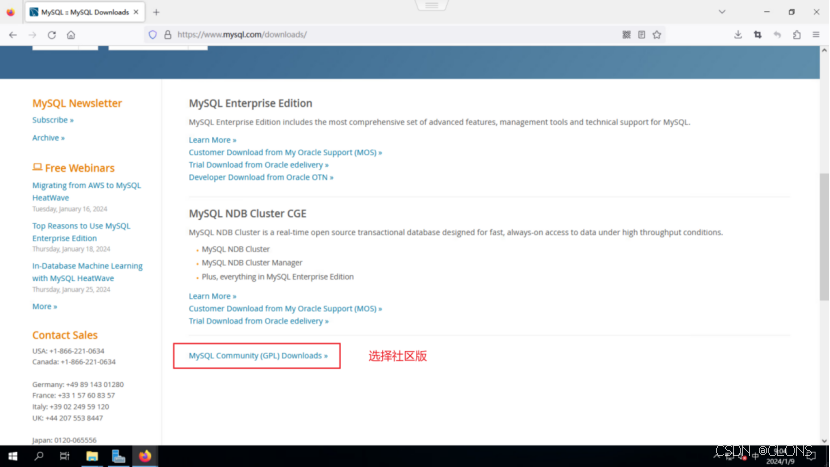Click the UK: +44 207 553 8447 number
This screenshot has height=467, width=830.
67,418
